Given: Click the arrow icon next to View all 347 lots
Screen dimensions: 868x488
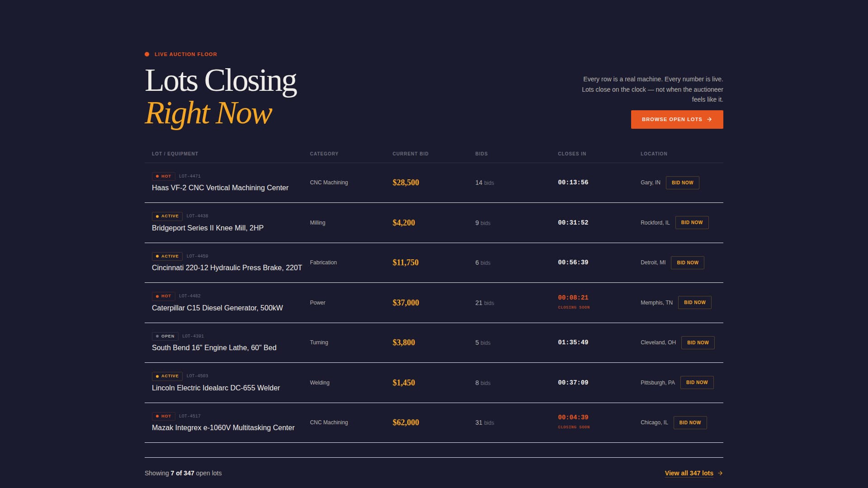Looking at the screenshot, I should click(x=721, y=473).
